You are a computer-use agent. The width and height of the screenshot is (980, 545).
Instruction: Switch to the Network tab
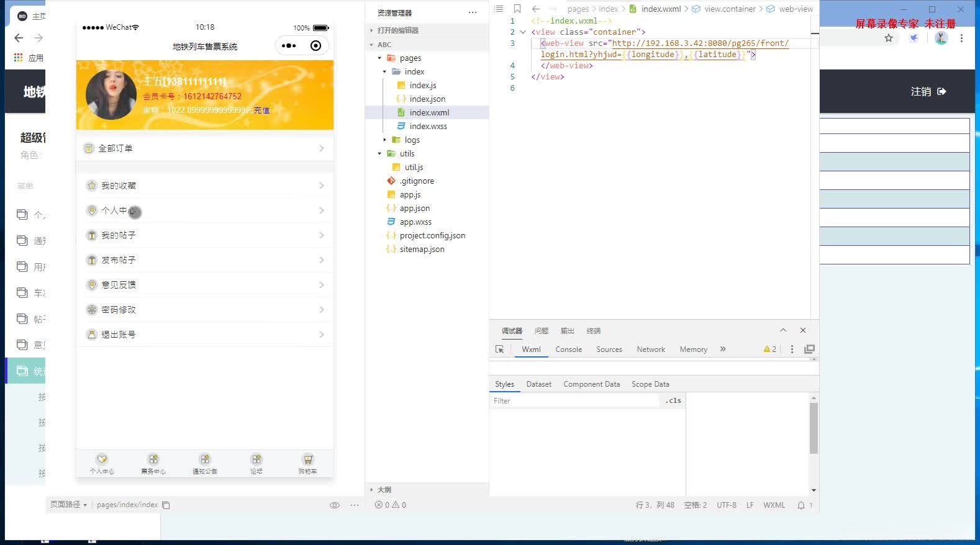(650, 349)
